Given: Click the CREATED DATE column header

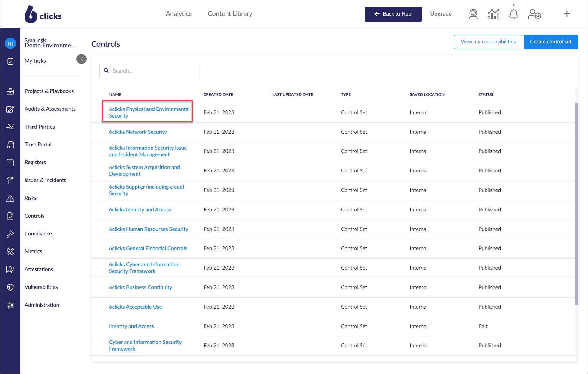Looking at the screenshot, I should pyautogui.click(x=218, y=94).
